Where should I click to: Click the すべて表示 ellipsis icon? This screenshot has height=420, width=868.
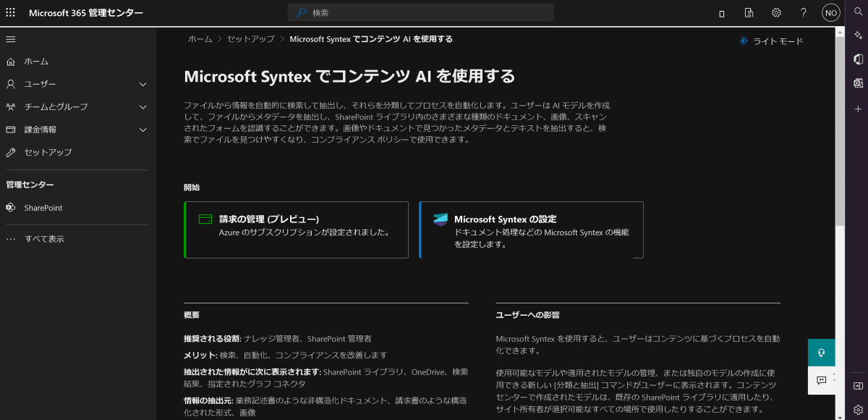[x=11, y=239]
